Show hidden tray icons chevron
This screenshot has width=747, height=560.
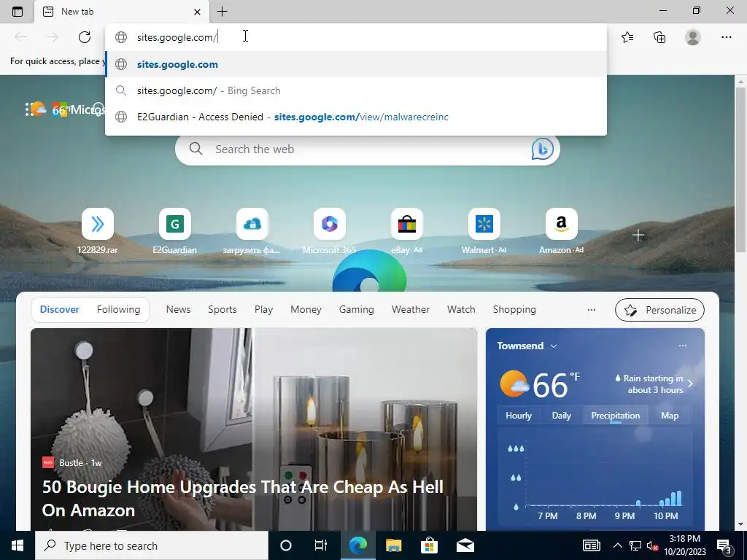point(617,545)
